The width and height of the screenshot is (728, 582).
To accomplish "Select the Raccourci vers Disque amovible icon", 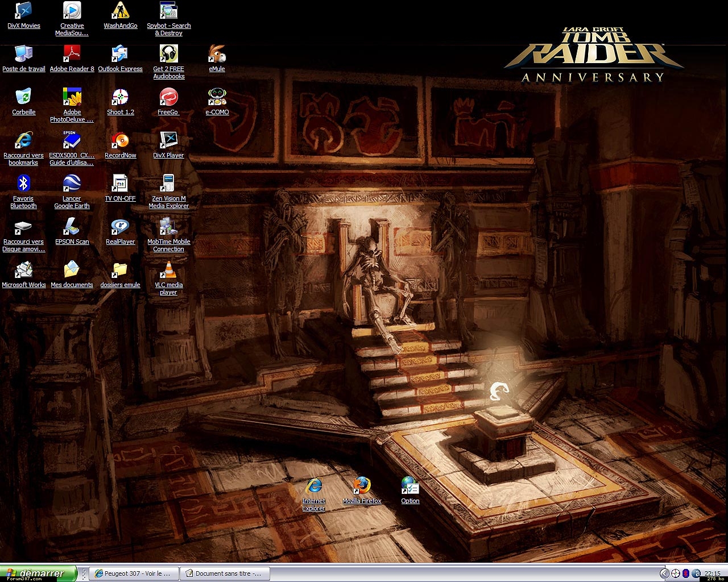I will coord(23,235).
